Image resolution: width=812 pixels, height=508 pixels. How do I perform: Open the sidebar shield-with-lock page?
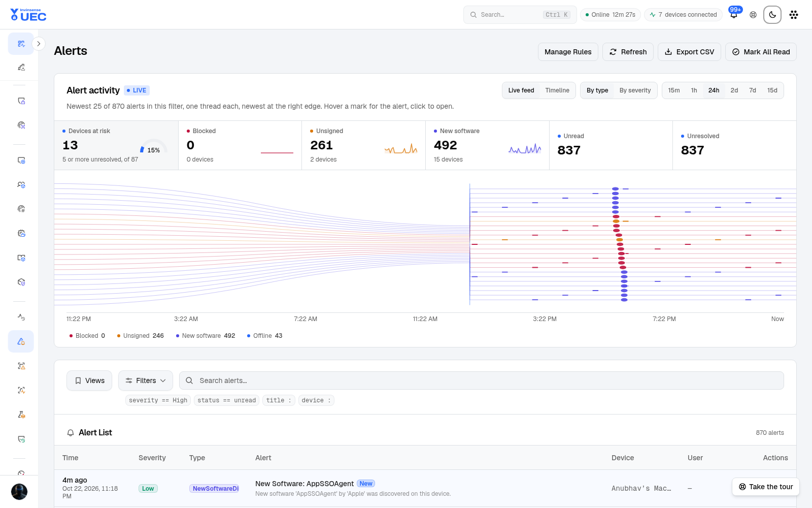21,101
